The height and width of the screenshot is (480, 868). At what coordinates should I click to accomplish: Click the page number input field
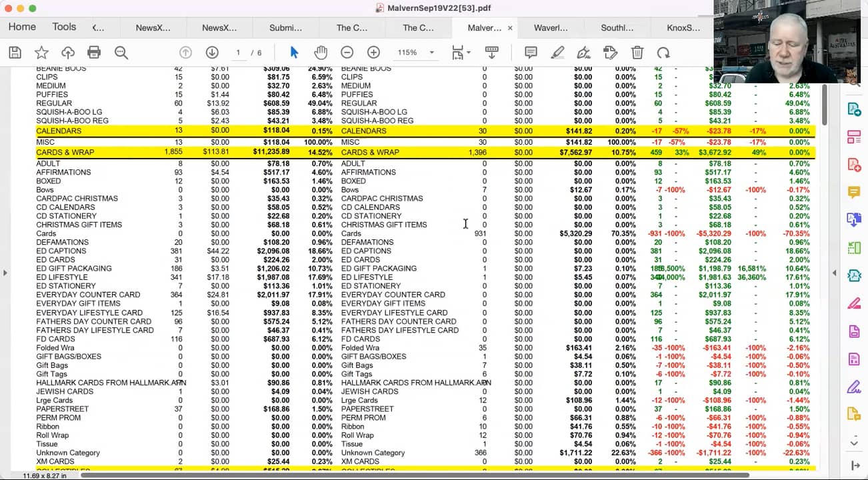click(x=238, y=53)
